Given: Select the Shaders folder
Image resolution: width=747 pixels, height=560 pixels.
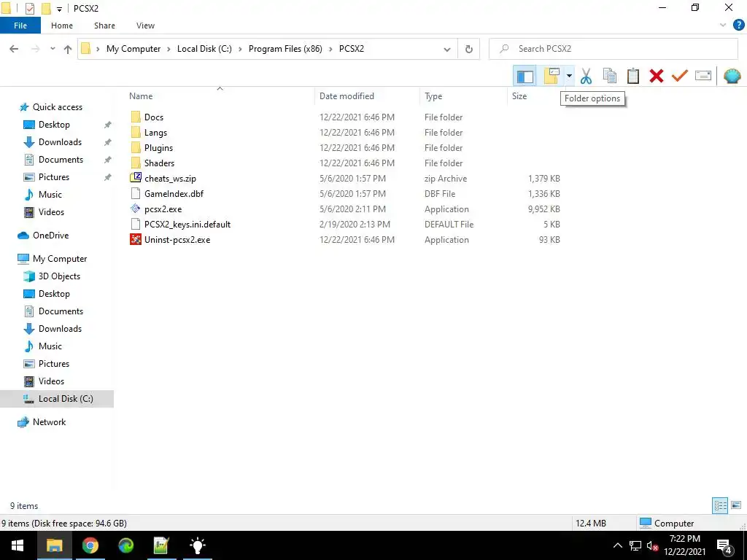Looking at the screenshot, I should coord(159,163).
